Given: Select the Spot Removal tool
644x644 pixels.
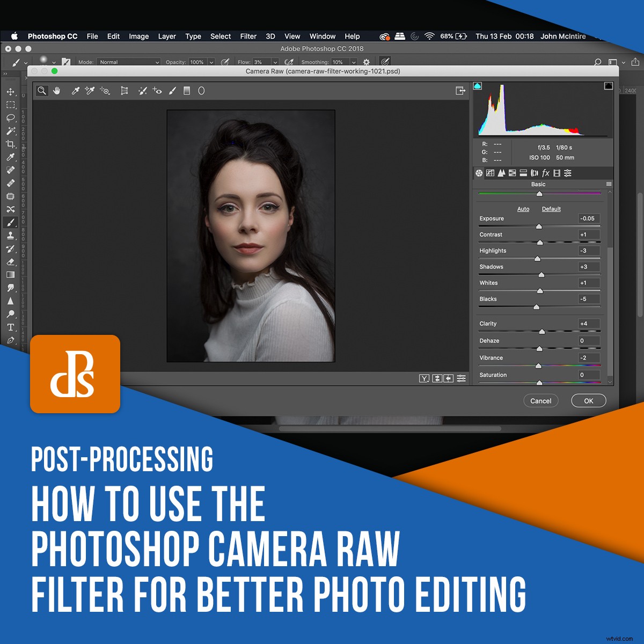Looking at the screenshot, I should tap(143, 91).
